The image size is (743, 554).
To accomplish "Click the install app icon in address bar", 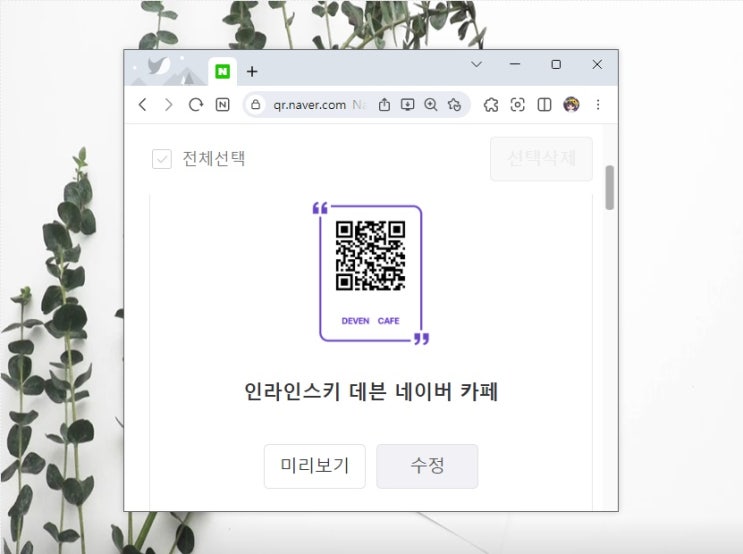I will click(408, 104).
